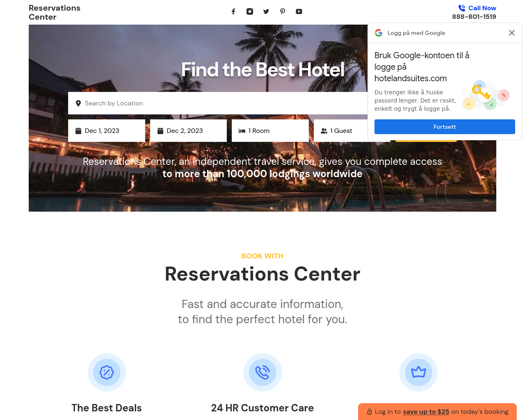Click the Best Deals discount badge icon
The height and width of the screenshot is (420, 525).
click(x=107, y=372)
